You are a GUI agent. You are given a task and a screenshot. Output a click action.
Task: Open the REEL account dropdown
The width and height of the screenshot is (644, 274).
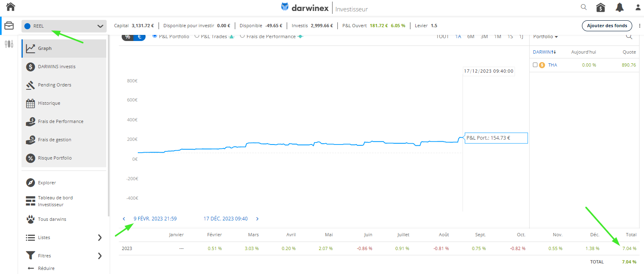(64, 26)
